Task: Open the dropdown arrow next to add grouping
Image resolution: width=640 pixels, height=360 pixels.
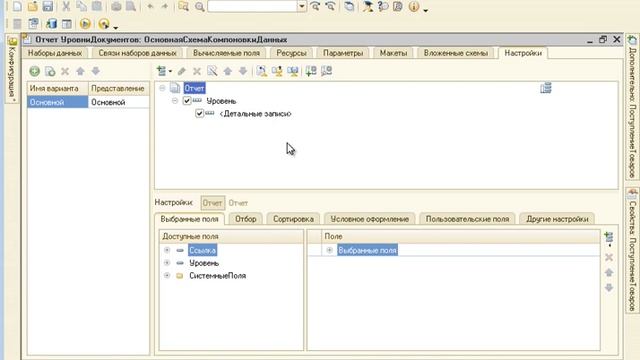Action: pos(170,71)
